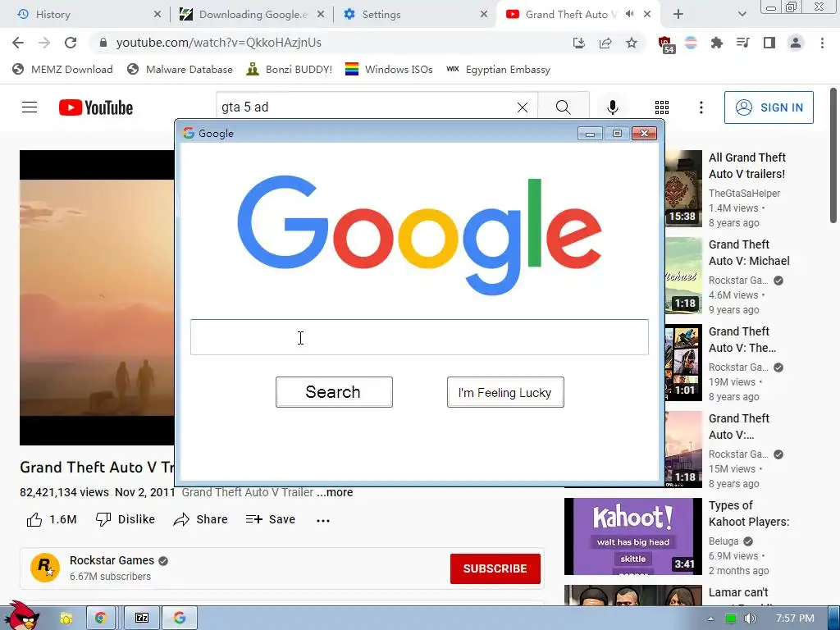Open the TheGtaSaHelper channel name
Image resolution: width=840 pixels, height=630 pixels.
(744, 194)
